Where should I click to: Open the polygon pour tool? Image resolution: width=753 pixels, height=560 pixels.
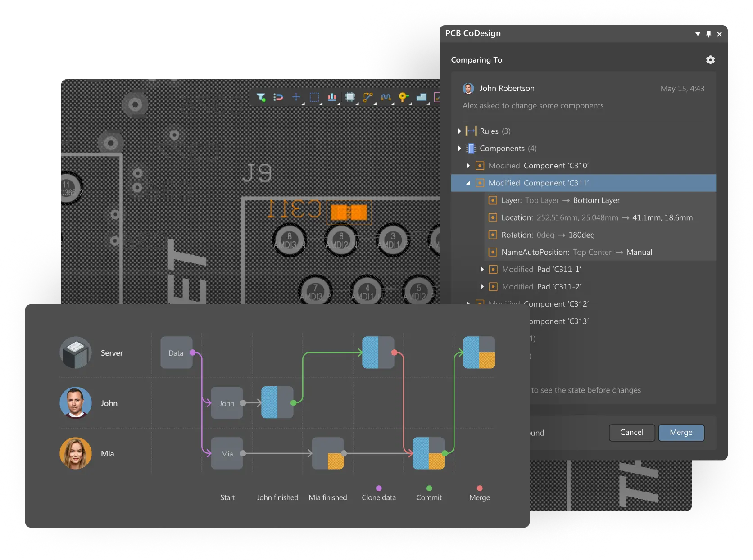421,96
